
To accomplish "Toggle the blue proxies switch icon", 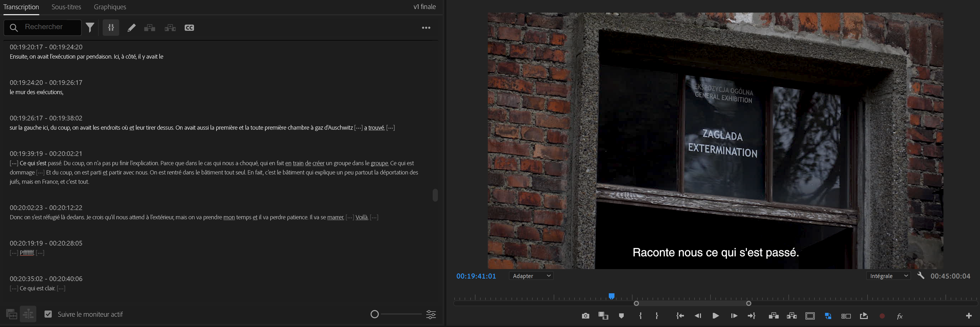I will point(828,316).
